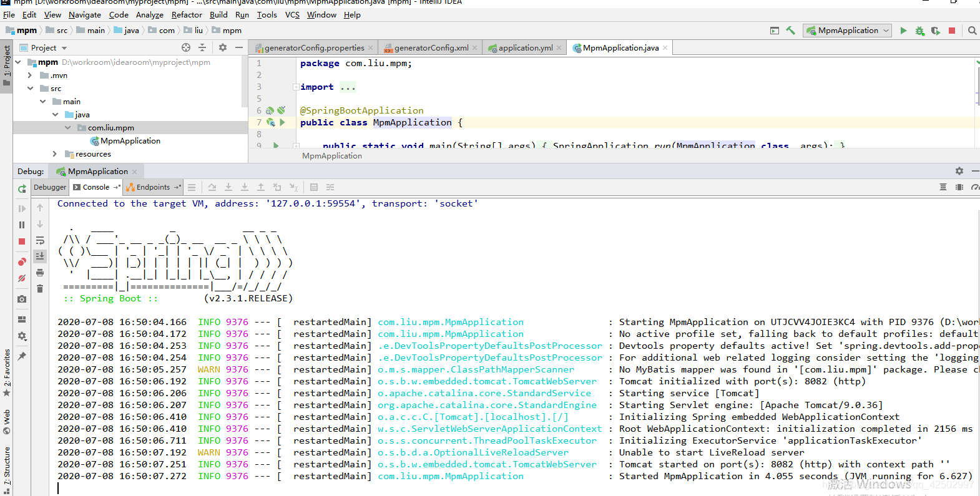
Task: Build project with the hammer icon
Action: coord(790,31)
